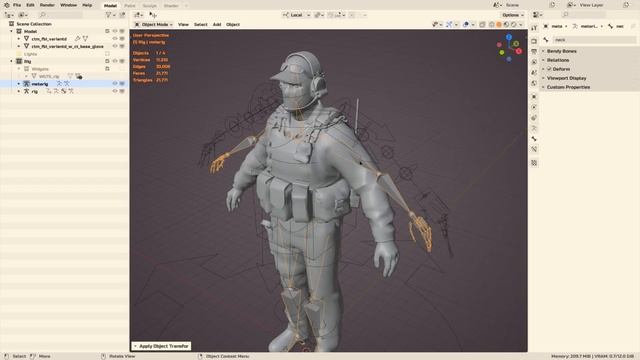The height and width of the screenshot is (360, 640).
Task: Collapse the Model collection
Action: coord(11,31)
